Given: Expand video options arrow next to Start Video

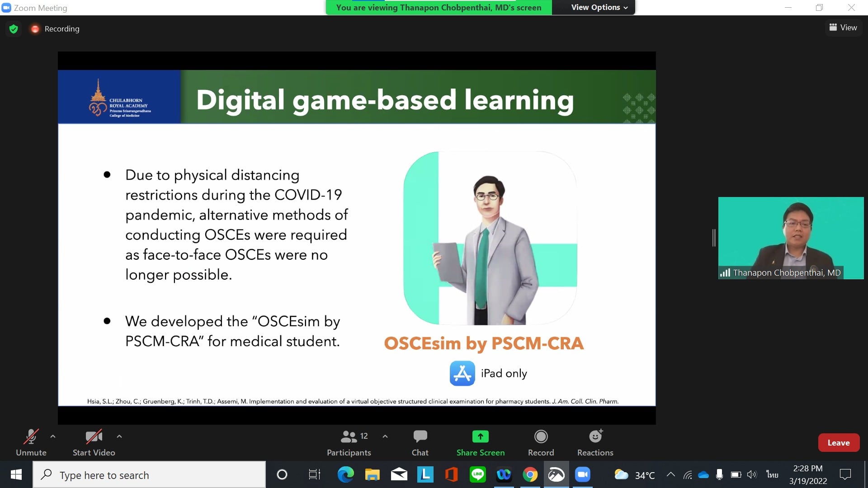Looking at the screenshot, I should (x=119, y=436).
